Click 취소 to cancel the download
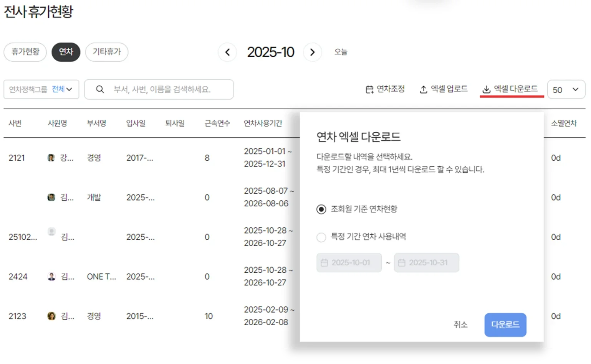The height and width of the screenshot is (364, 591). pos(460,324)
